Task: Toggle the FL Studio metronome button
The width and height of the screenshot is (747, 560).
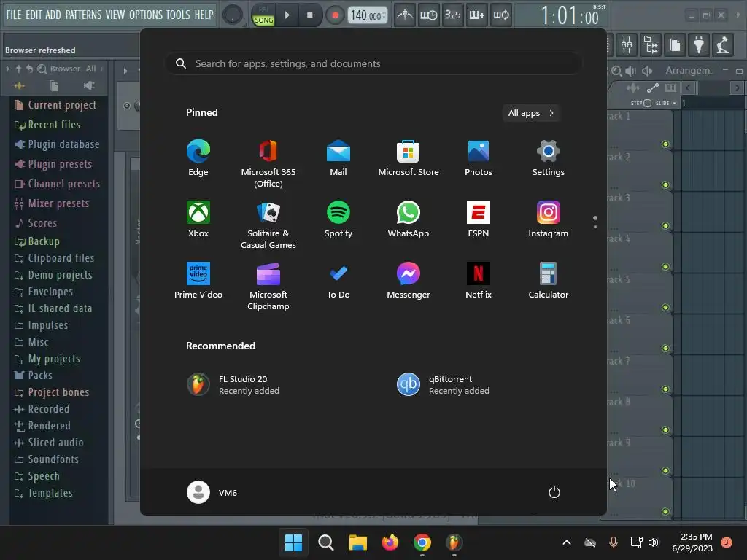Action: coord(404,15)
